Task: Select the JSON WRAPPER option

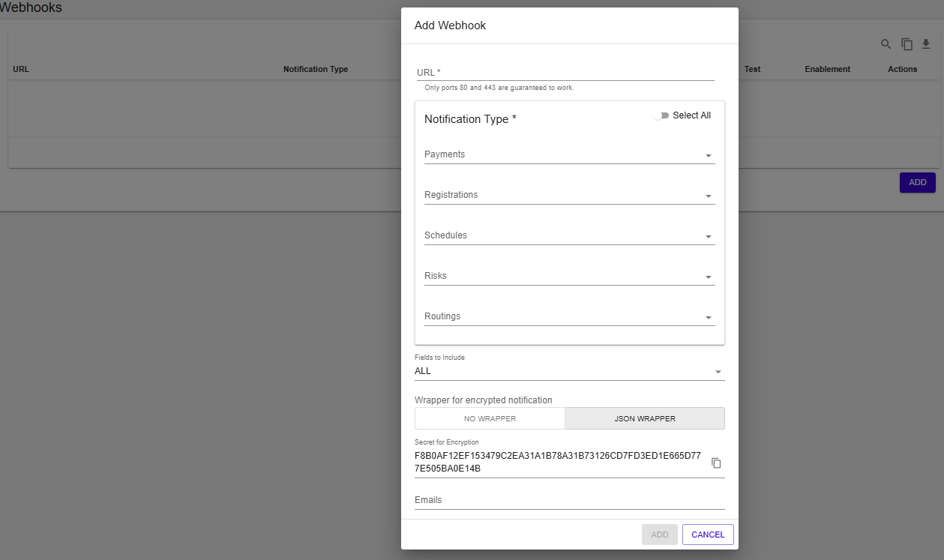Action: coord(645,418)
